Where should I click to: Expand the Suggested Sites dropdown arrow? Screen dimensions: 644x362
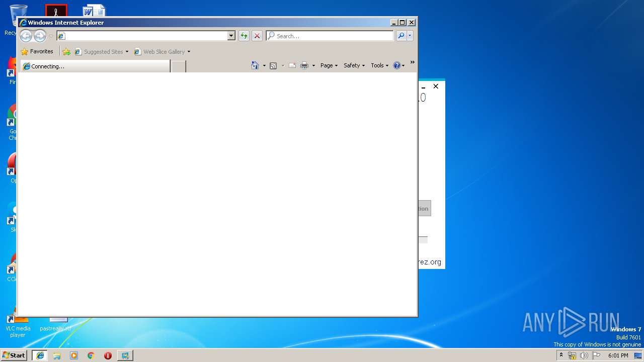(127, 51)
